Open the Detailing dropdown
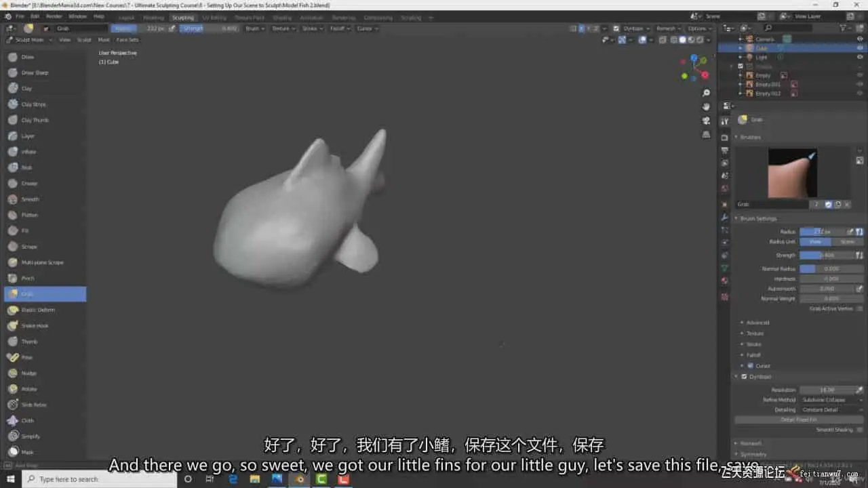The image size is (868, 488). click(831, 410)
